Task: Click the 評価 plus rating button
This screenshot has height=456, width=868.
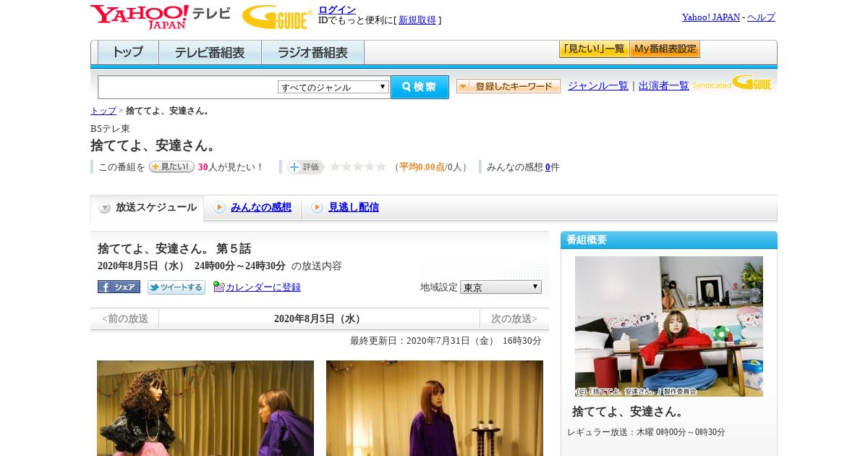Action: pyautogui.click(x=305, y=167)
